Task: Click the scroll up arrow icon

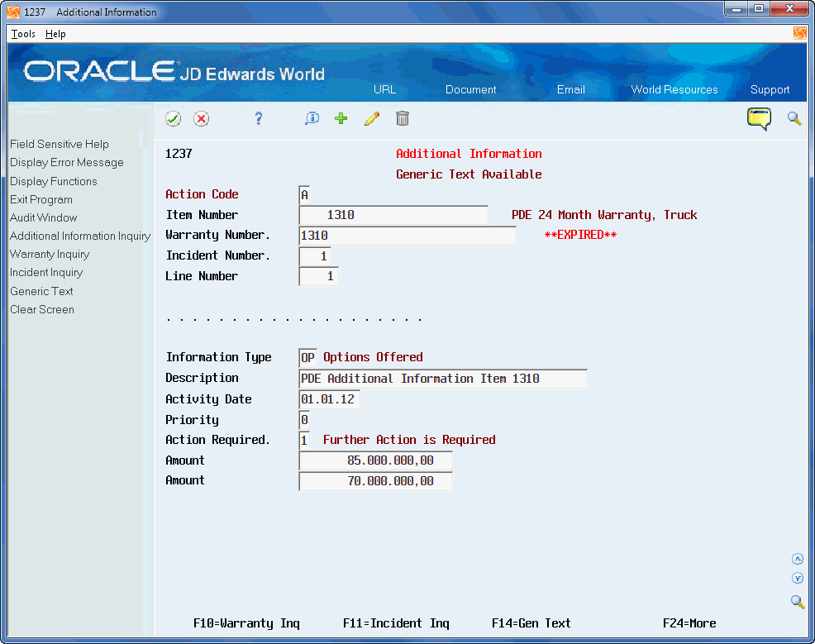Action: [798, 560]
